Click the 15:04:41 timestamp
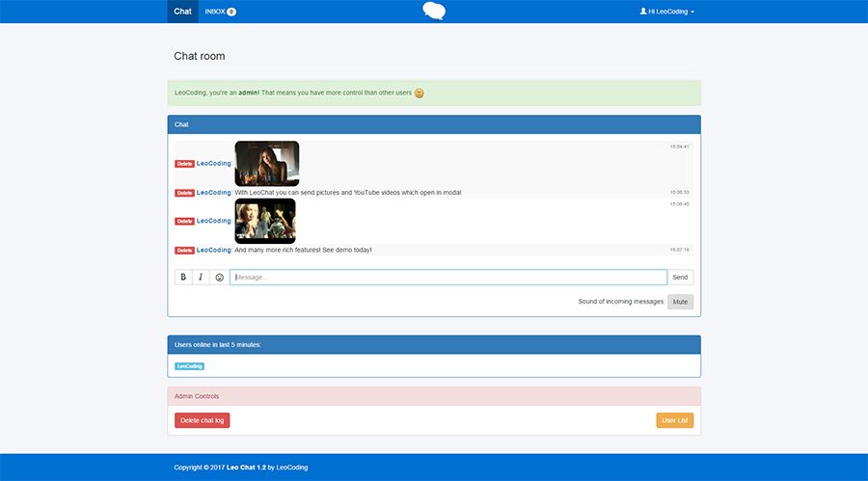The image size is (868, 481). 679,147
